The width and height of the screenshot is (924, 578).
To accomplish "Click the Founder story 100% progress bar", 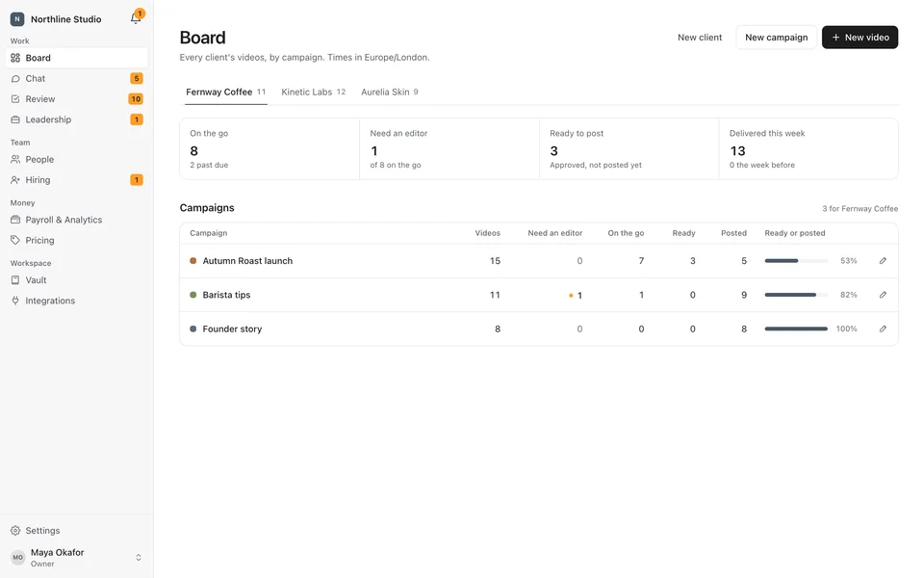I will coord(796,329).
